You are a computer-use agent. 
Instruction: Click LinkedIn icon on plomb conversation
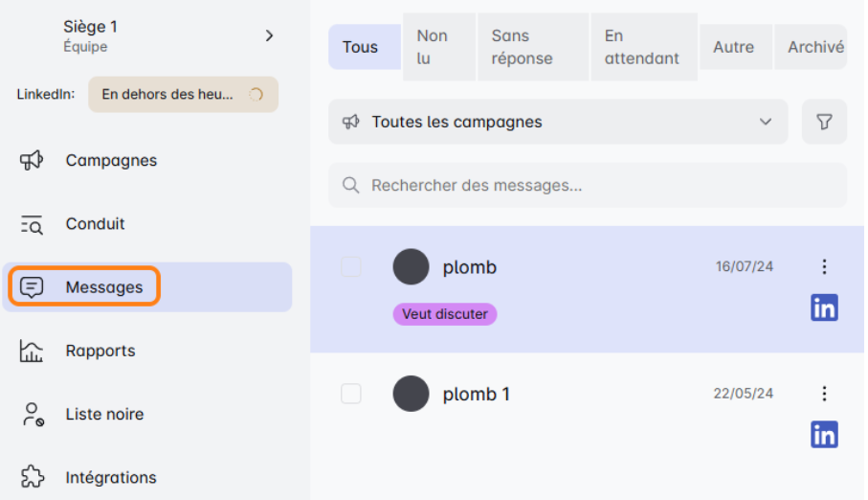(824, 307)
